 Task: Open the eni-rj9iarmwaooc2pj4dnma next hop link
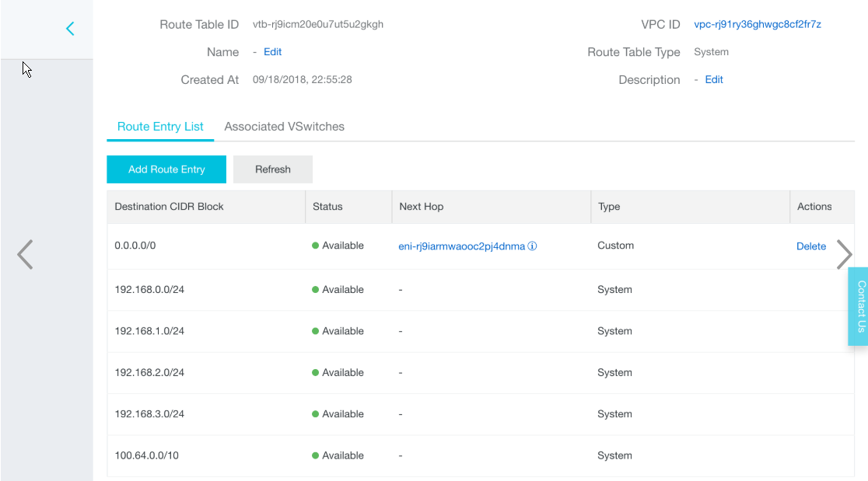point(462,246)
